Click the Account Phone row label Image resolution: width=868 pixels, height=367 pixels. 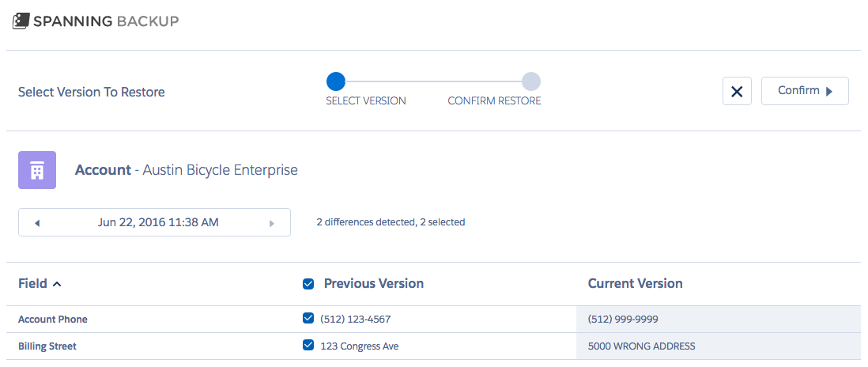[53, 320]
